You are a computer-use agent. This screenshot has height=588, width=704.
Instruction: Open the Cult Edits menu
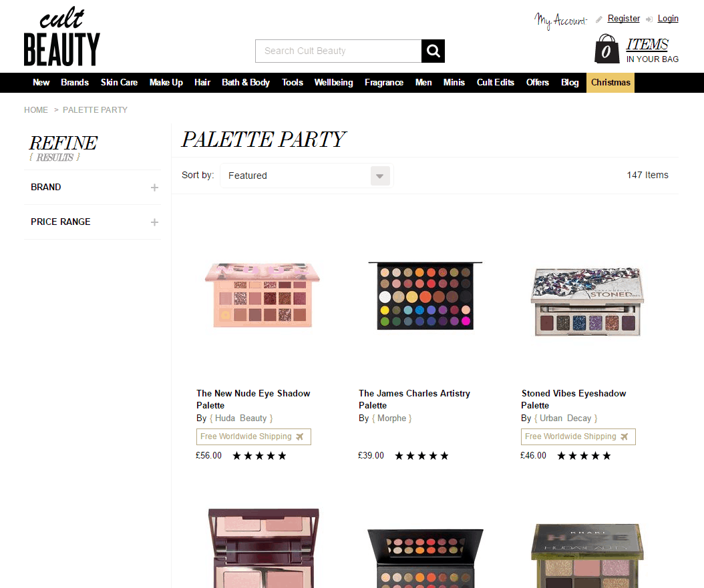pos(495,83)
